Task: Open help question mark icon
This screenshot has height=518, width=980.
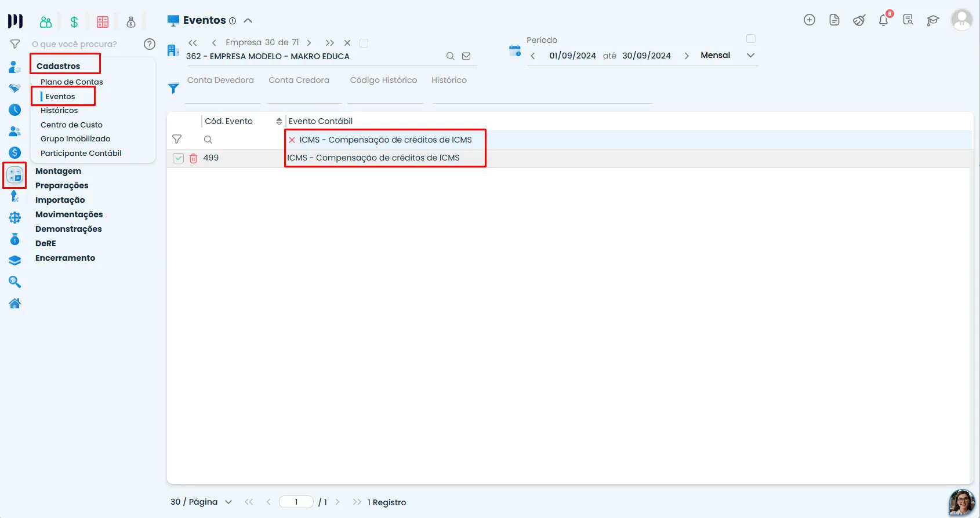Action: point(150,44)
